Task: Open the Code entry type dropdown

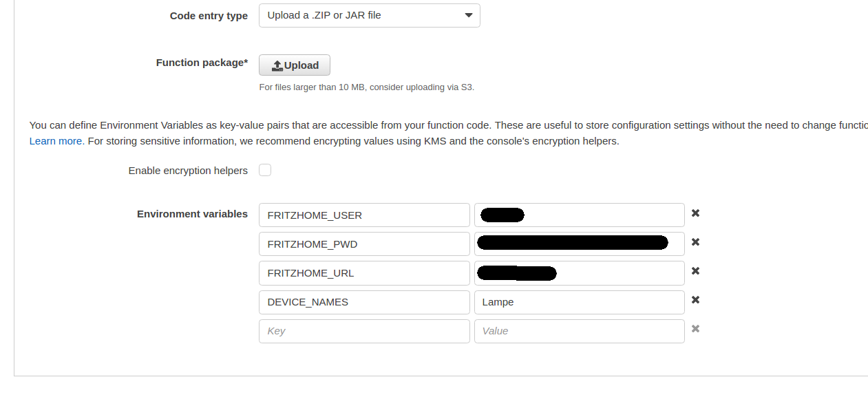Action: pos(369,15)
